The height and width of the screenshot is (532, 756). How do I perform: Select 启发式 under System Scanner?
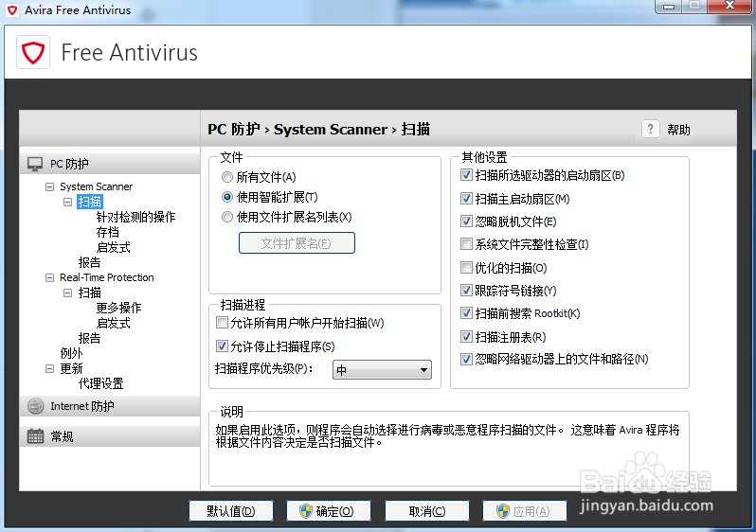114,247
